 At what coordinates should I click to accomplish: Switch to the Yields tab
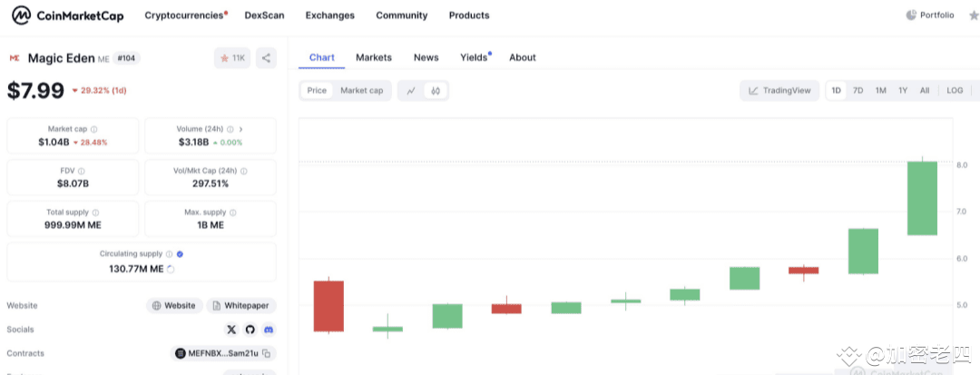point(475,57)
